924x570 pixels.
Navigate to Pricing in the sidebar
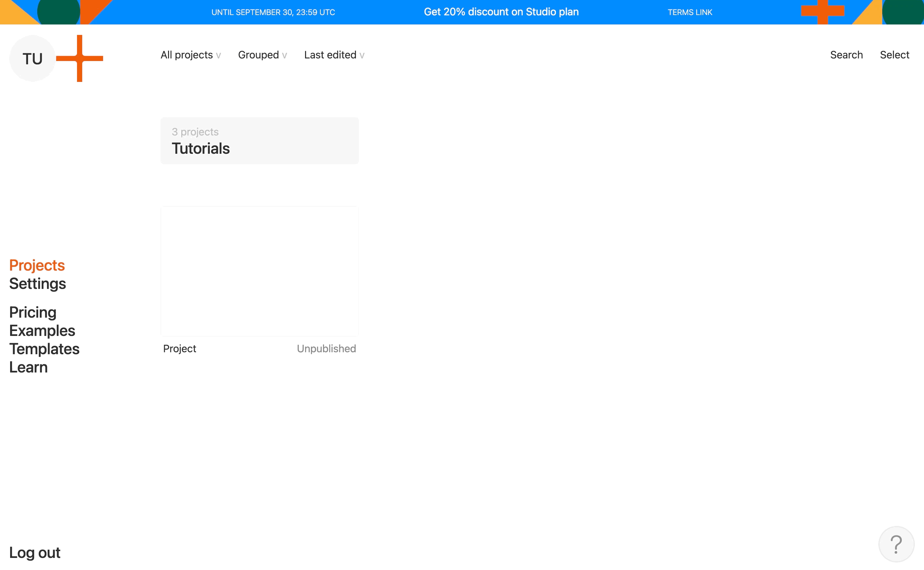point(32,311)
